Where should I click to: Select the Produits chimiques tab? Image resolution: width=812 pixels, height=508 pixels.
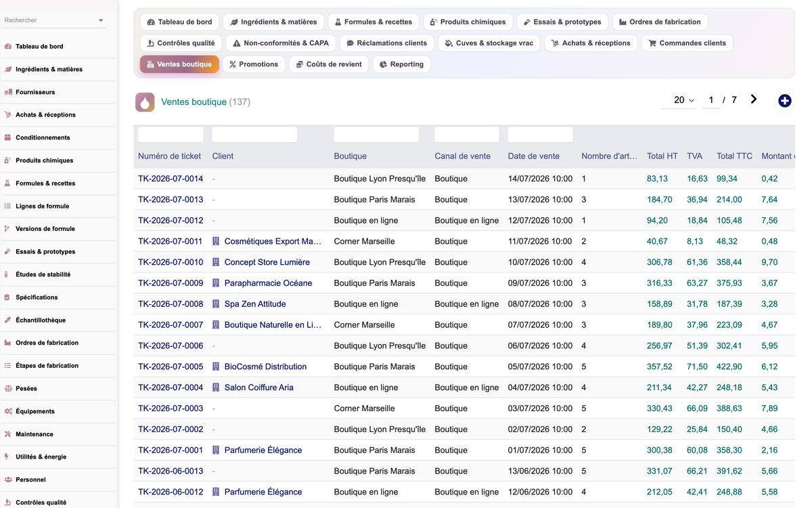coord(468,22)
